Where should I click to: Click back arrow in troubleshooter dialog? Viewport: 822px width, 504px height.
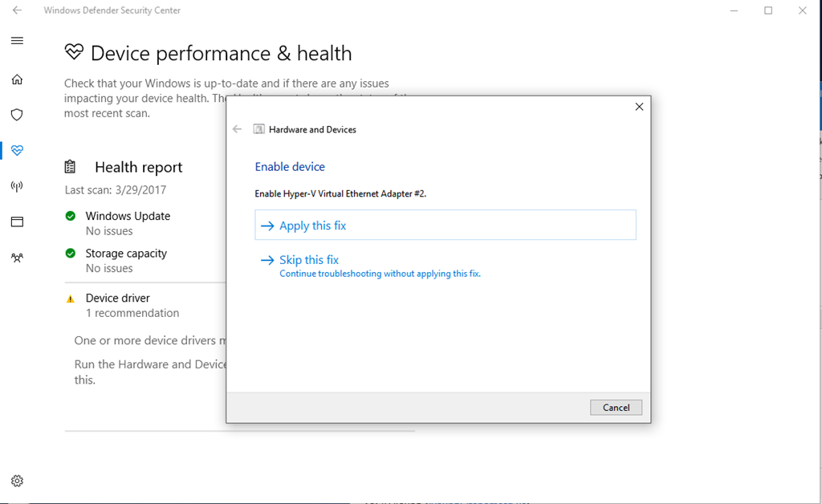click(x=237, y=129)
